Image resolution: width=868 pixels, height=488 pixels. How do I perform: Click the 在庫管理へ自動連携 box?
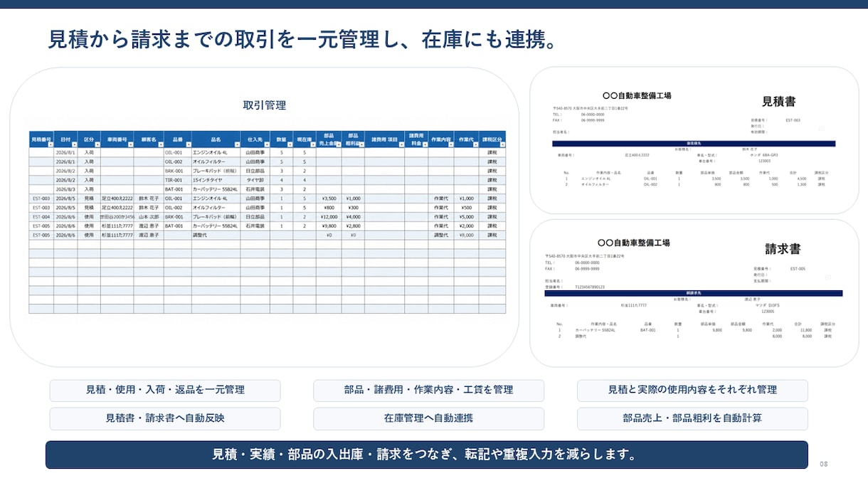click(x=428, y=418)
